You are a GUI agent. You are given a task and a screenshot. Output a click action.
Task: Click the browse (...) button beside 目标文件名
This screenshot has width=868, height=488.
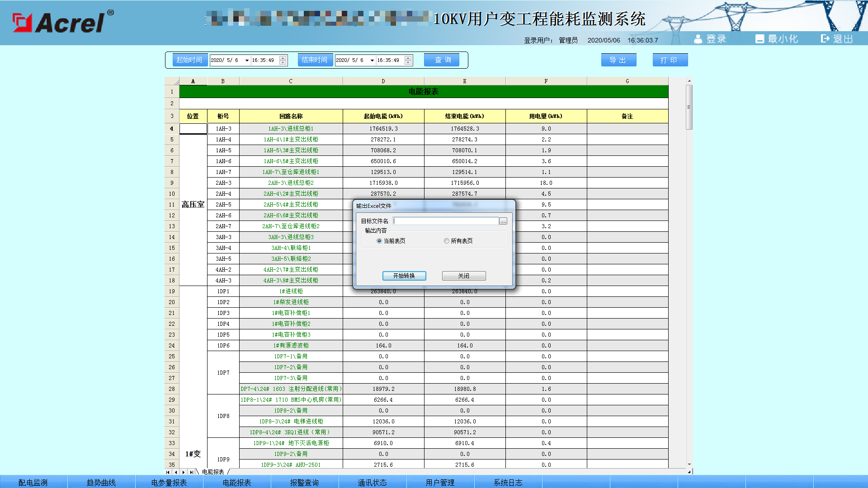503,221
